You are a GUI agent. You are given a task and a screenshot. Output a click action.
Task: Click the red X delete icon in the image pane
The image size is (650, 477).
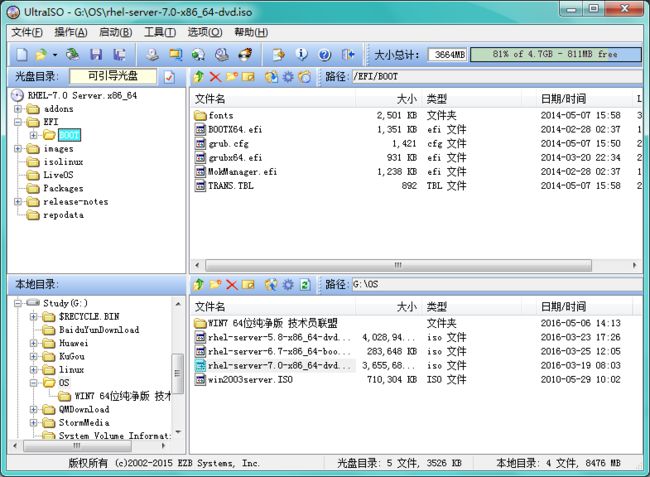pyautogui.click(x=215, y=77)
